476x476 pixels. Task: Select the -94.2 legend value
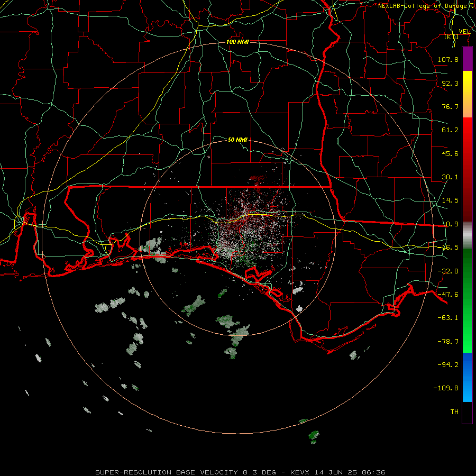448,365
